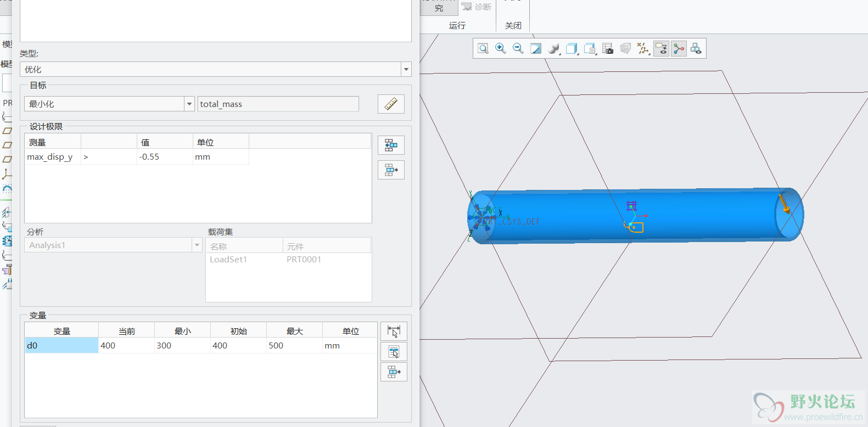868x427 pixels.
Task: Select the Zoom Out tool
Action: [x=518, y=49]
